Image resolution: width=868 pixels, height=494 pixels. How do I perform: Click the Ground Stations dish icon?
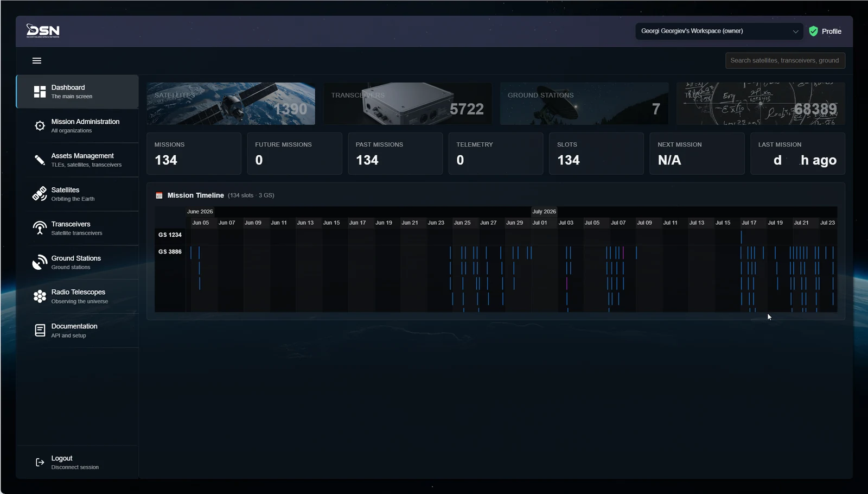click(x=40, y=262)
